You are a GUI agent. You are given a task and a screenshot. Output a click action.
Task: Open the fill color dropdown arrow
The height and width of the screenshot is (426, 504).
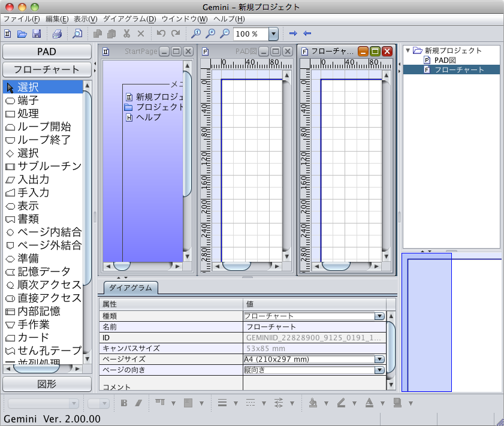pos(326,403)
